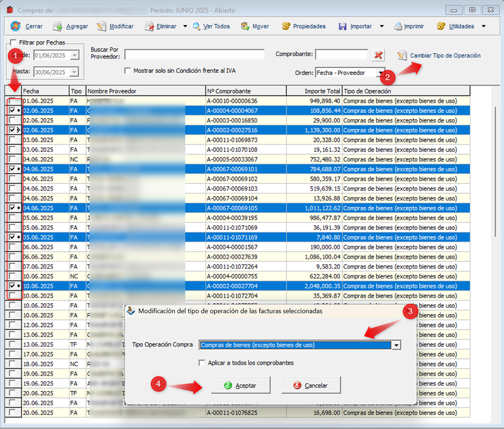Enable the Filtrar por Fechas checkbox
Screen dimensions: 504x429
click(13, 42)
